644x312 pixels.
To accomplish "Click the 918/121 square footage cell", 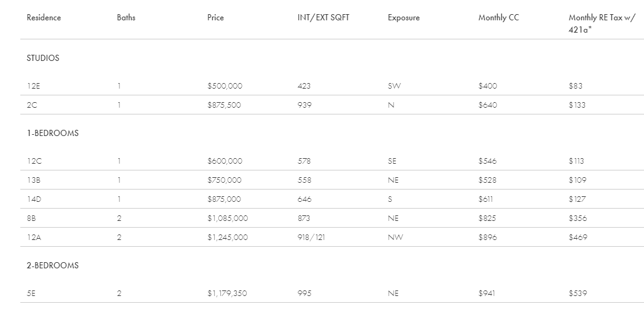I will click(x=311, y=238).
